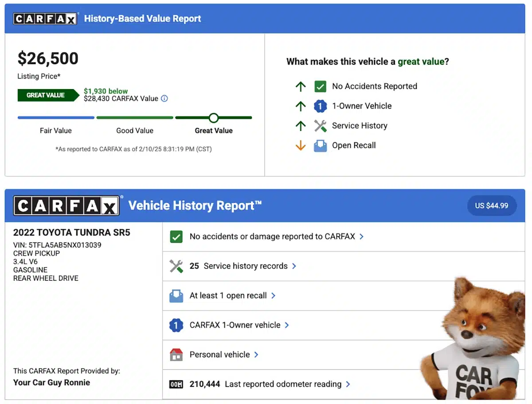Click the CARFAX logo in Vehicle History Report header

pos(67,206)
